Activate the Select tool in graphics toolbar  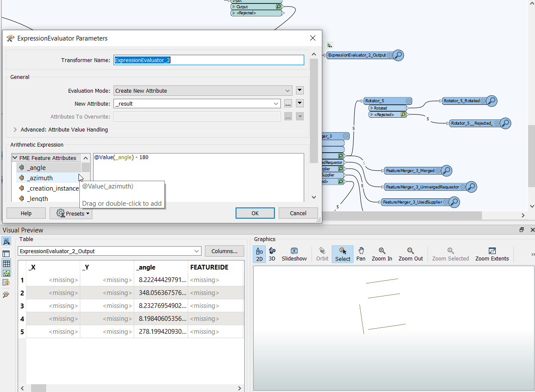[343, 254]
